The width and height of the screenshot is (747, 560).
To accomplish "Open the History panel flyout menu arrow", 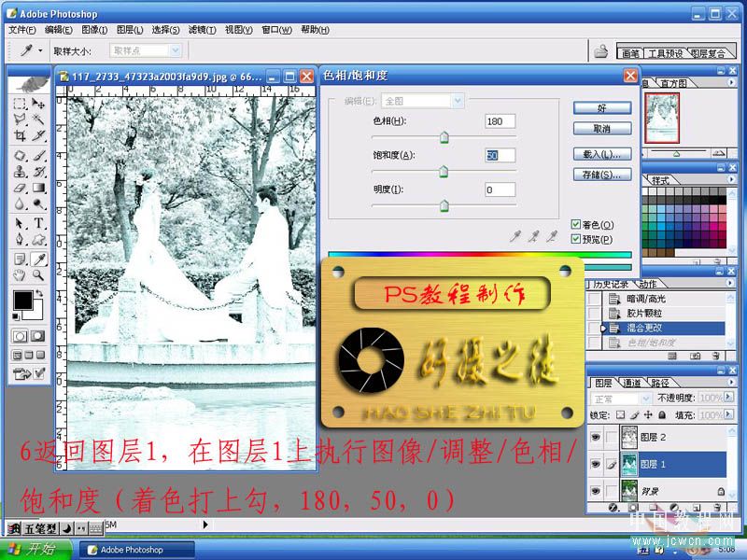I will pos(731,283).
